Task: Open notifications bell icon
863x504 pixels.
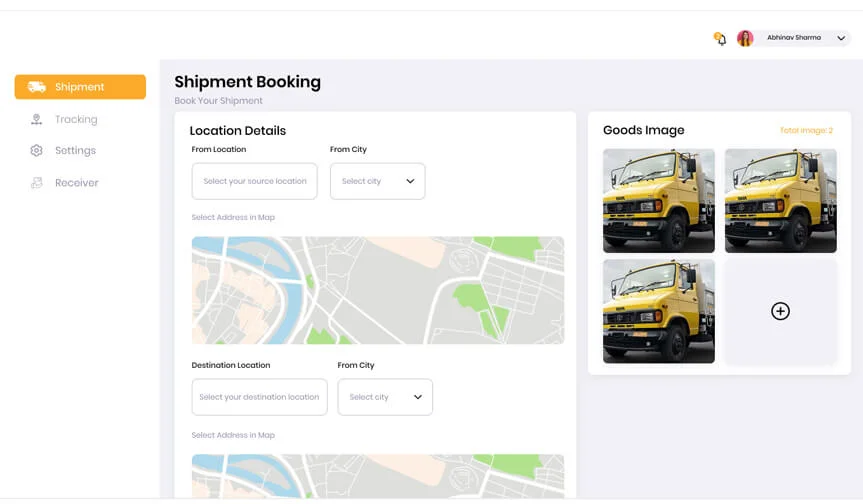Action: coord(720,38)
